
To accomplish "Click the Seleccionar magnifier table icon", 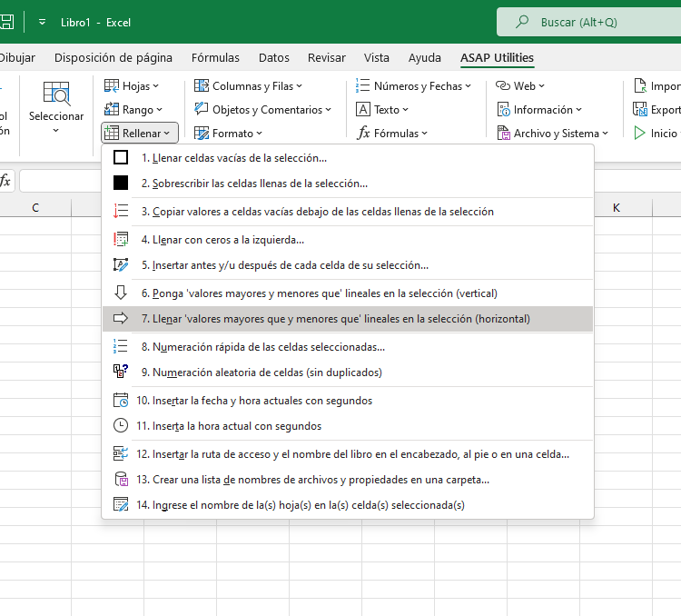I will coord(56,93).
